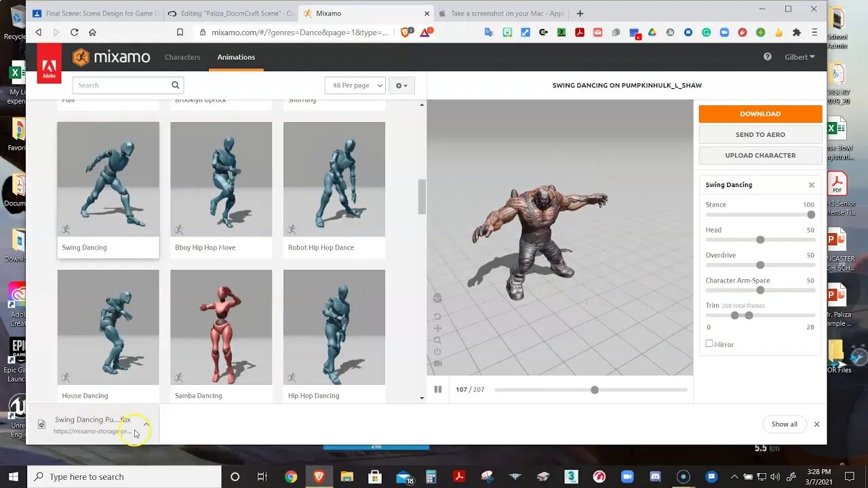Adjust the Head slider handle

tap(760, 240)
